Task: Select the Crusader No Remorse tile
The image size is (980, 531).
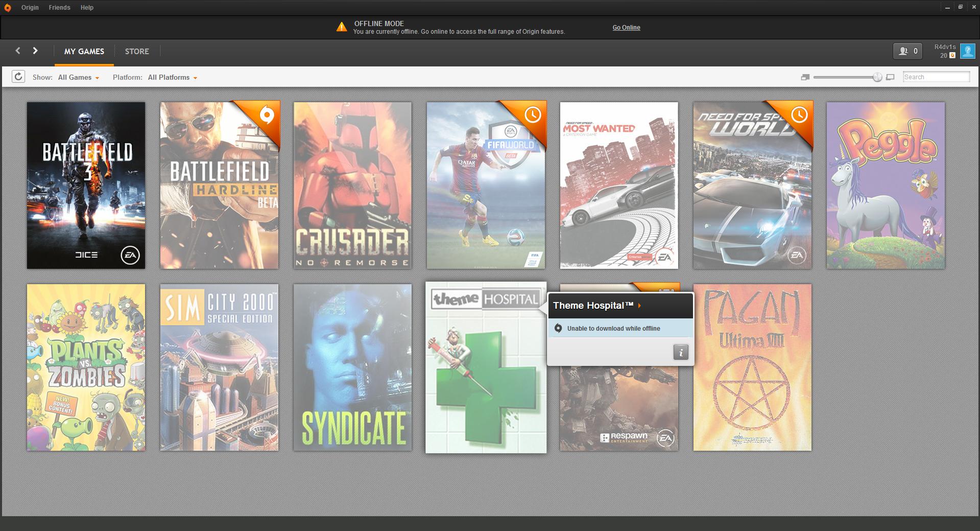Action: pos(352,185)
